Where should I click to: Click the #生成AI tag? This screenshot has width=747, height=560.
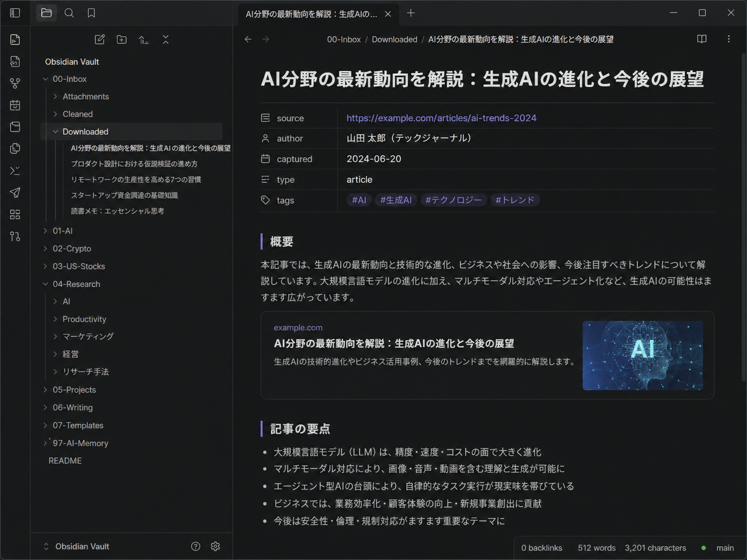point(396,200)
